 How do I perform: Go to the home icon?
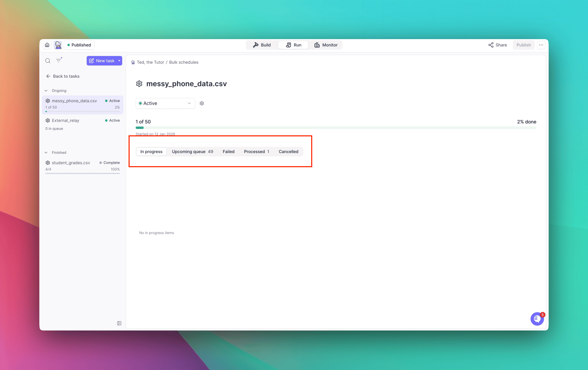[47, 45]
